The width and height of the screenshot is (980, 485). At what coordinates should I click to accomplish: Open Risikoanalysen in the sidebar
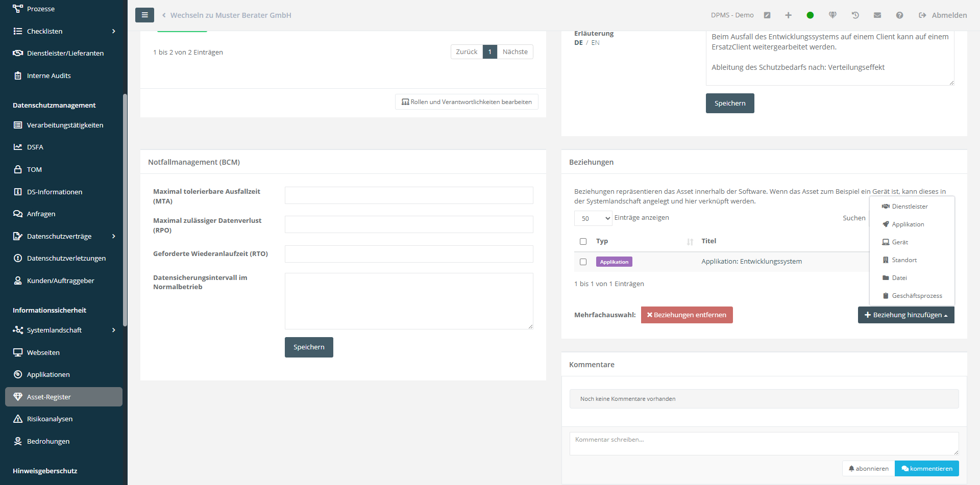pyautogui.click(x=50, y=419)
